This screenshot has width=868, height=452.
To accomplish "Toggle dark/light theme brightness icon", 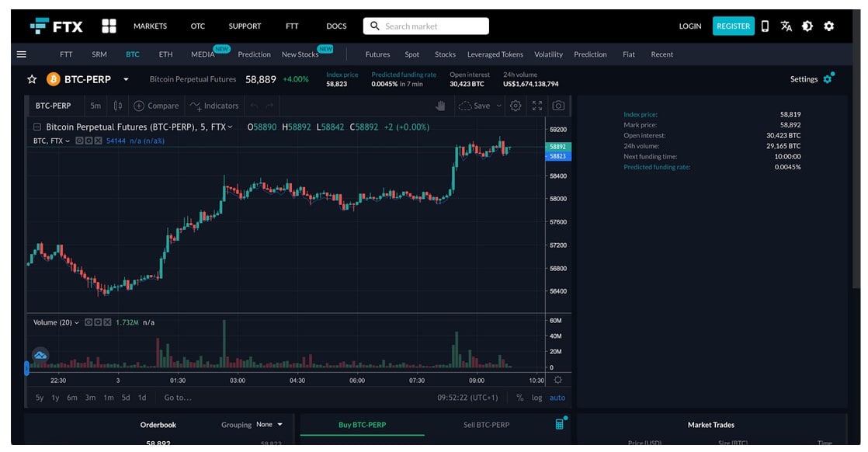I will click(807, 26).
